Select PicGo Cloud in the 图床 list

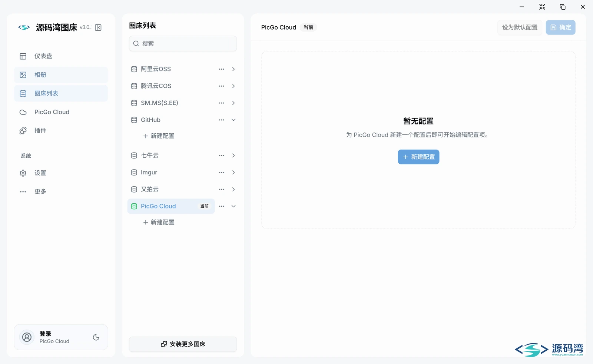tap(171, 206)
